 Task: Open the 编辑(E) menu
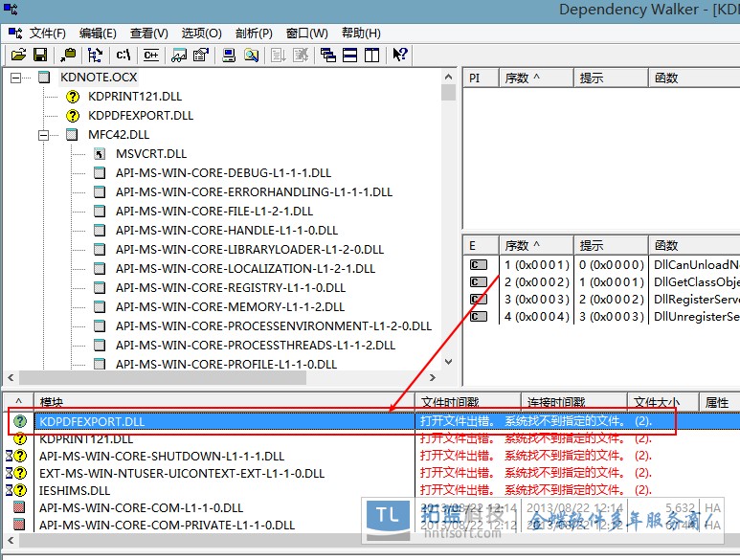98,34
